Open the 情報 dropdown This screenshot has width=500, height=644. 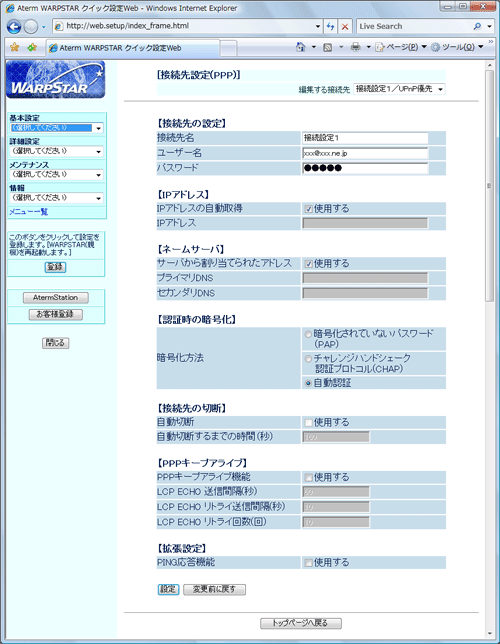click(56, 198)
